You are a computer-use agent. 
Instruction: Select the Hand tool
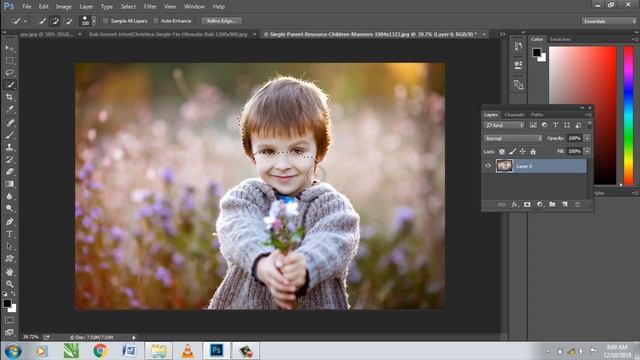[9, 271]
